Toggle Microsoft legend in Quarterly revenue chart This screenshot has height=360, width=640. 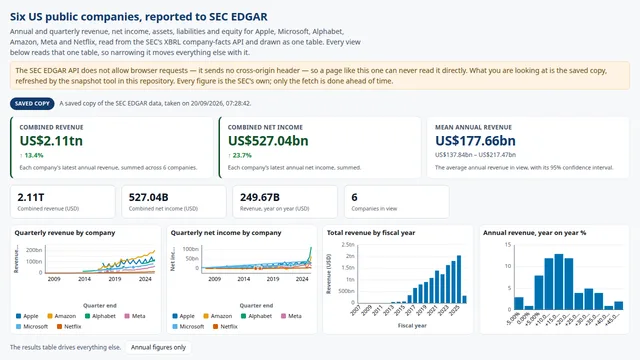pos(32,327)
